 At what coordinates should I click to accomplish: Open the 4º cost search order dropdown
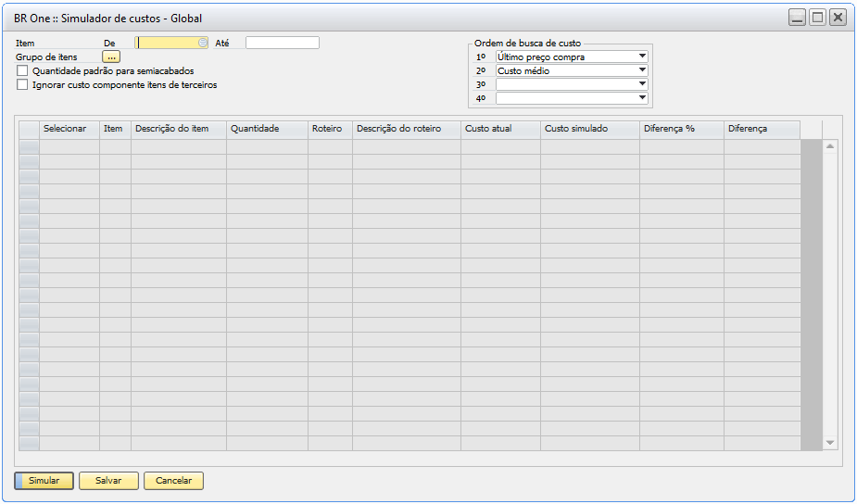tap(642, 98)
